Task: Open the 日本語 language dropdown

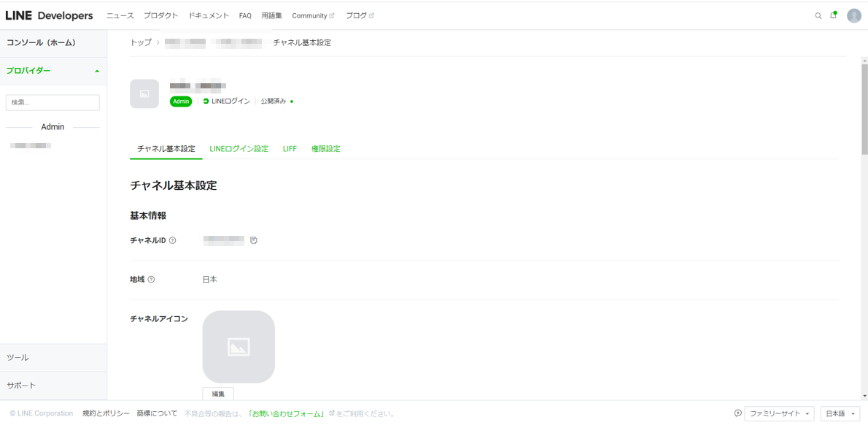Action: (840, 413)
